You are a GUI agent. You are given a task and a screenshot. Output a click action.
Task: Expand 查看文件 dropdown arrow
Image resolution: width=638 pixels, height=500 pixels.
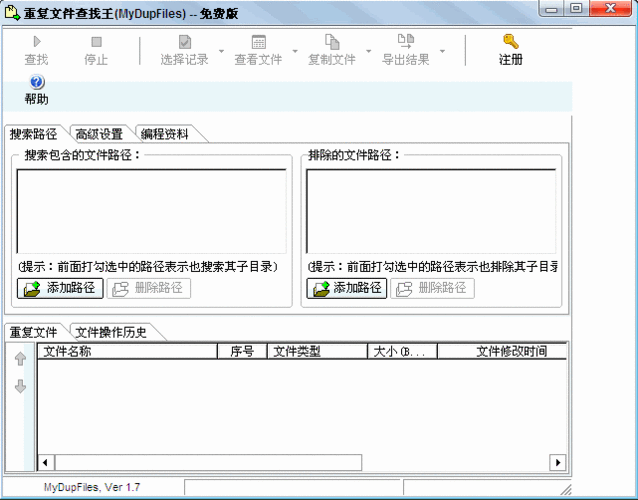(x=295, y=51)
